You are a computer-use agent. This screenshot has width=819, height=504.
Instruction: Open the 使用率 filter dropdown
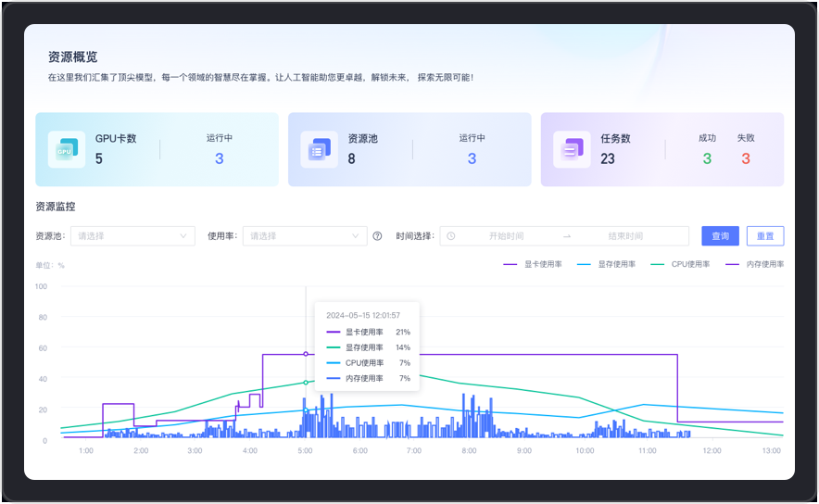click(305, 236)
